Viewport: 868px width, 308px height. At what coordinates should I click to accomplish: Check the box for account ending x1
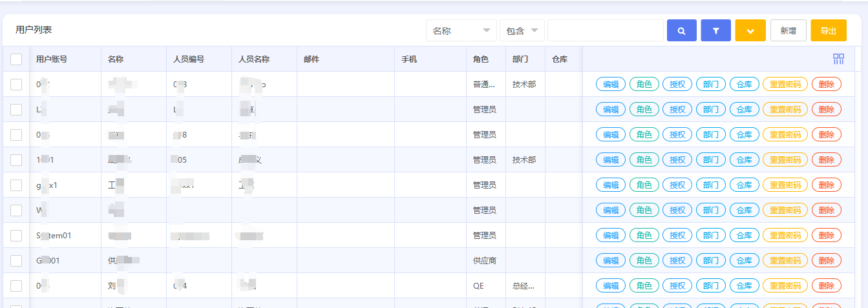(16, 185)
